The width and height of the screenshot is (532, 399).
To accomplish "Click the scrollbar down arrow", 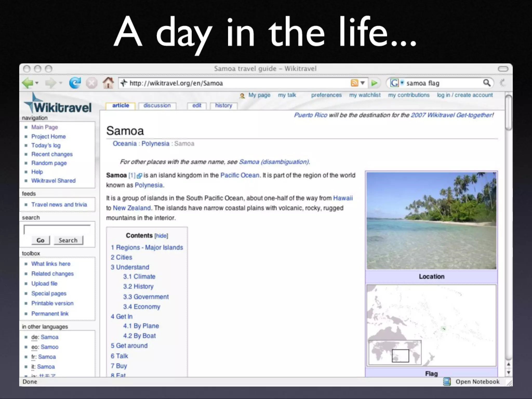I will click(x=508, y=373).
